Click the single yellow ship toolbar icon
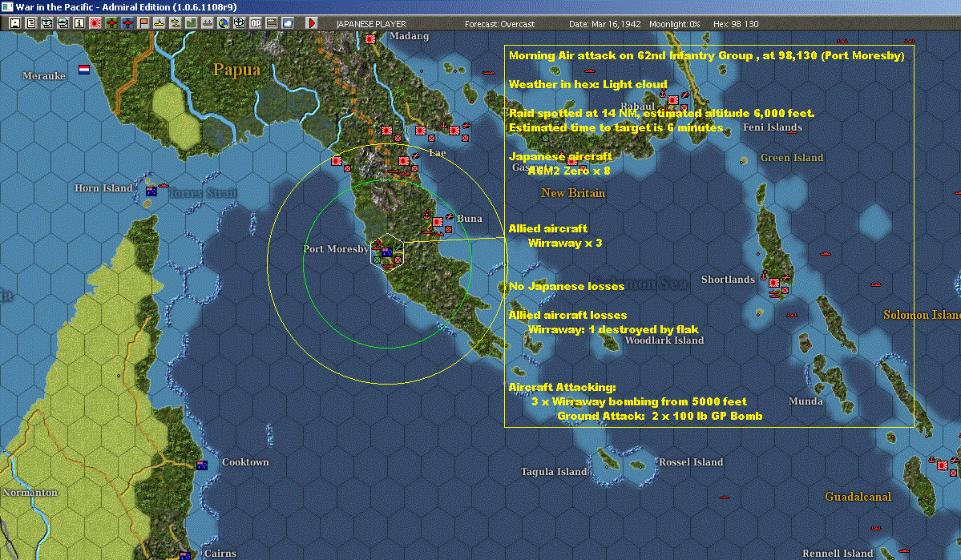Viewport: 961px width, 560px height. [x=159, y=23]
